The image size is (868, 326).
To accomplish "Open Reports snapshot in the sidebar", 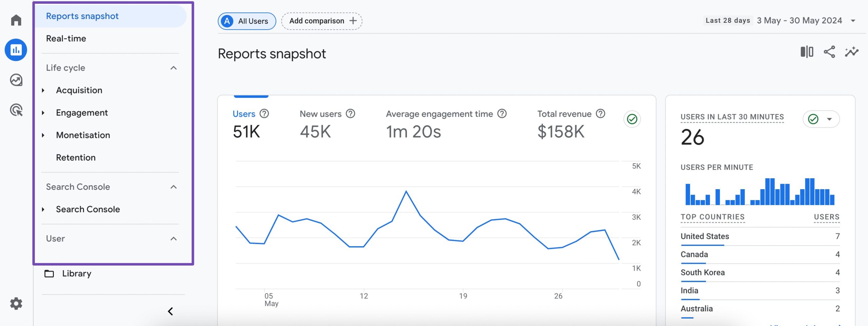I will (111, 16).
